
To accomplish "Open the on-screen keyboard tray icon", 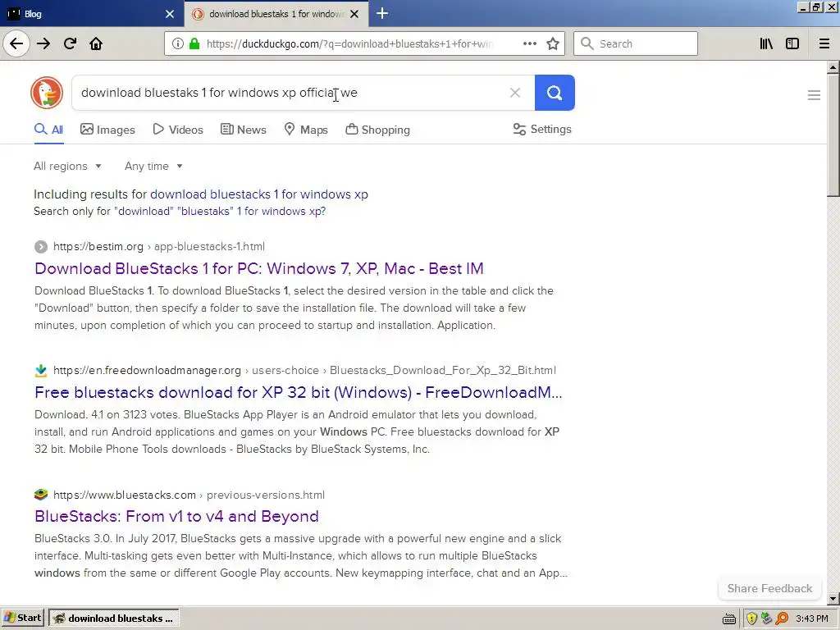I will (729, 619).
